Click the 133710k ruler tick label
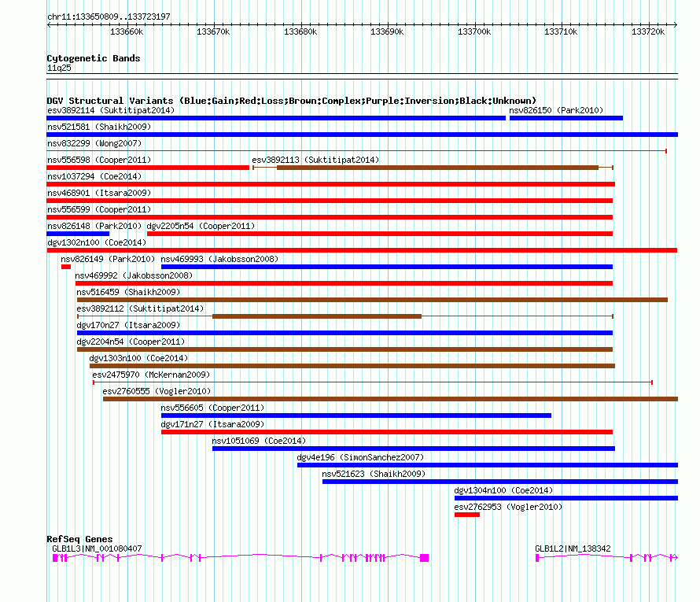The image size is (700, 602). (561, 31)
